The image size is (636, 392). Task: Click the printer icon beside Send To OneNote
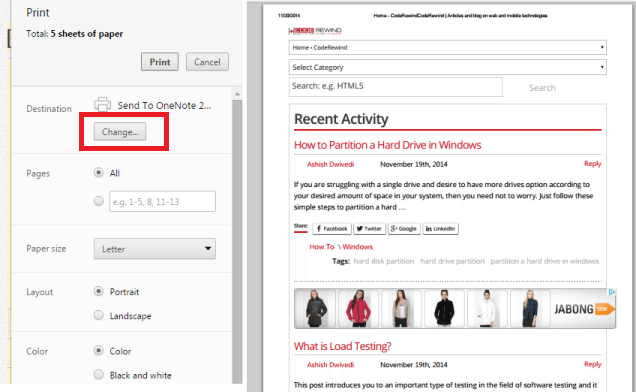(x=103, y=104)
